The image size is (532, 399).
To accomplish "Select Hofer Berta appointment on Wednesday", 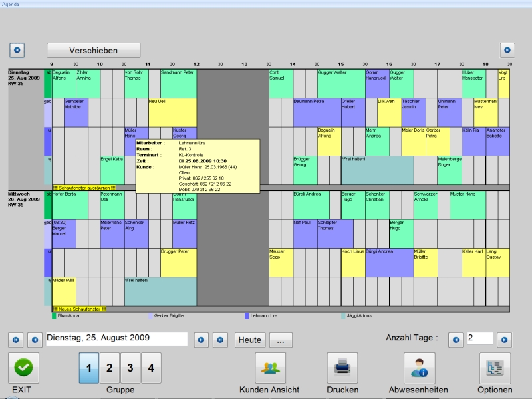I will [x=70, y=205].
